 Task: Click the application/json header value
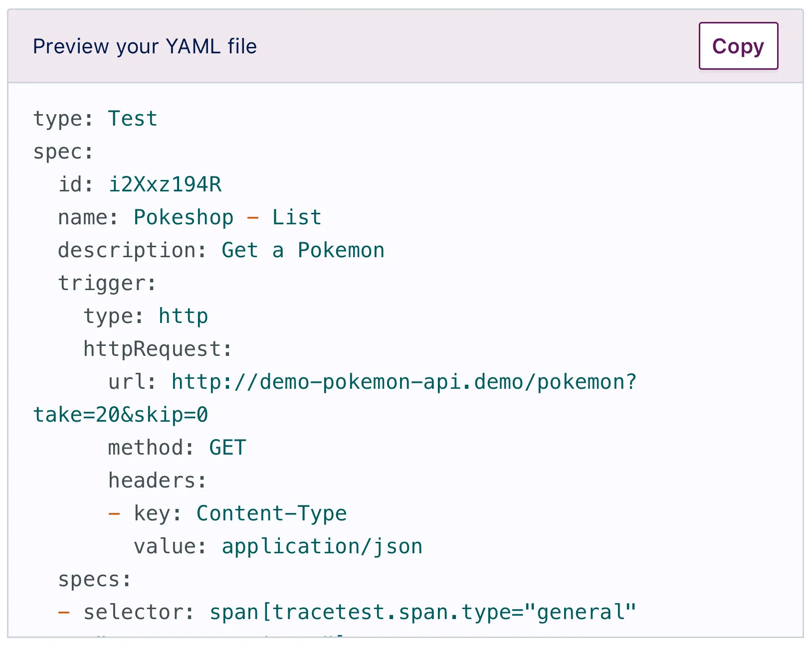pos(322,546)
